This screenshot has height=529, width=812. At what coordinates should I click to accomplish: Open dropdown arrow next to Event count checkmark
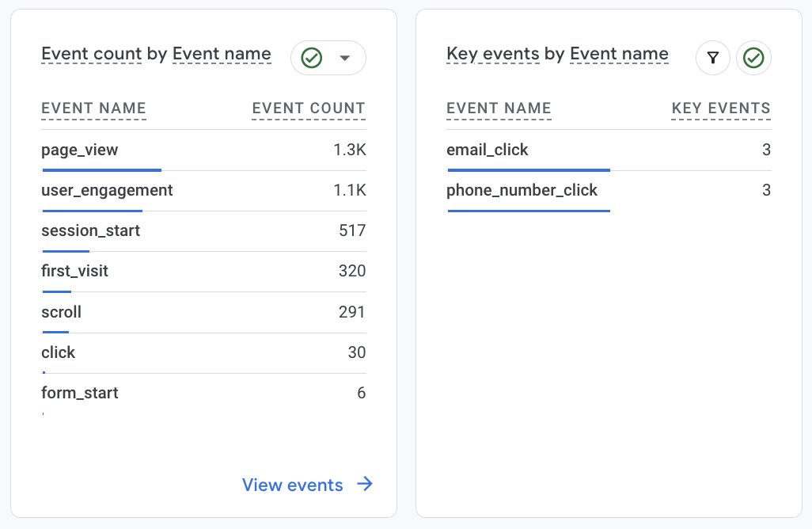tap(344, 58)
